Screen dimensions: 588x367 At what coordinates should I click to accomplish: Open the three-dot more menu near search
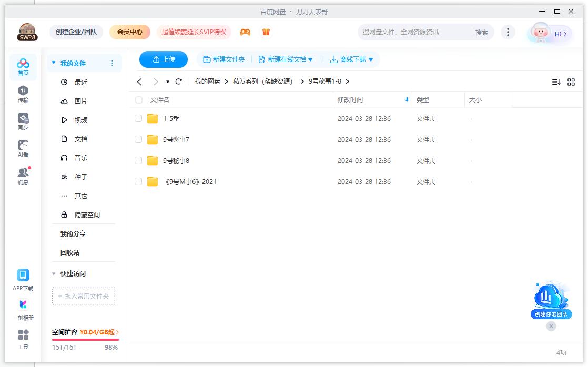click(508, 32)
